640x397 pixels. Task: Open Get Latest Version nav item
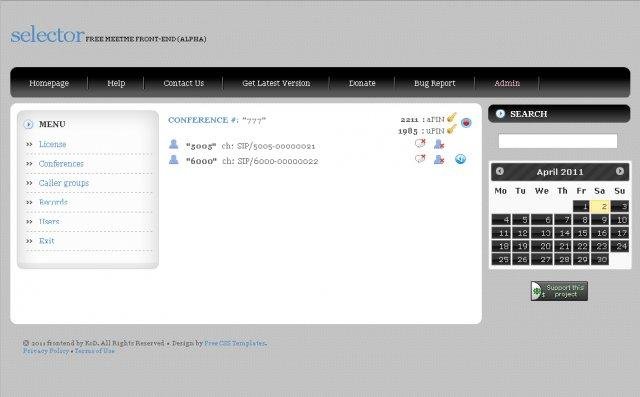pyautogui.click(x=276, y=83)
